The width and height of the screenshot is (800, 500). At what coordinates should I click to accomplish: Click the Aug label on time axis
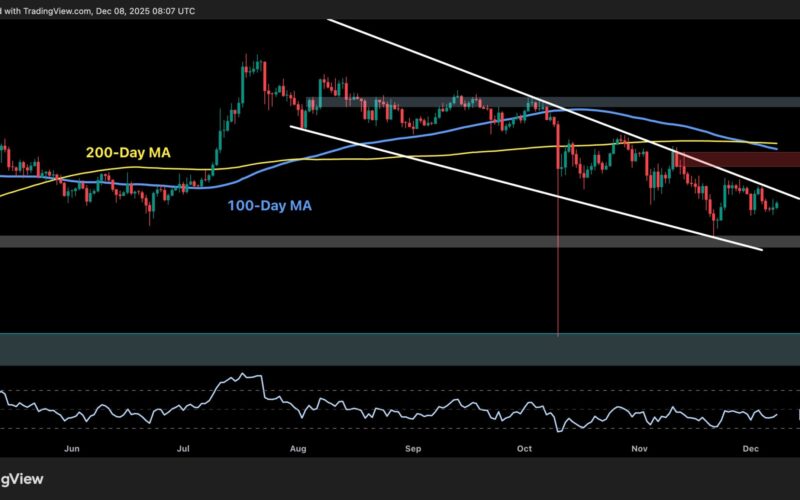pyautogui.click(x=297, y=449)
